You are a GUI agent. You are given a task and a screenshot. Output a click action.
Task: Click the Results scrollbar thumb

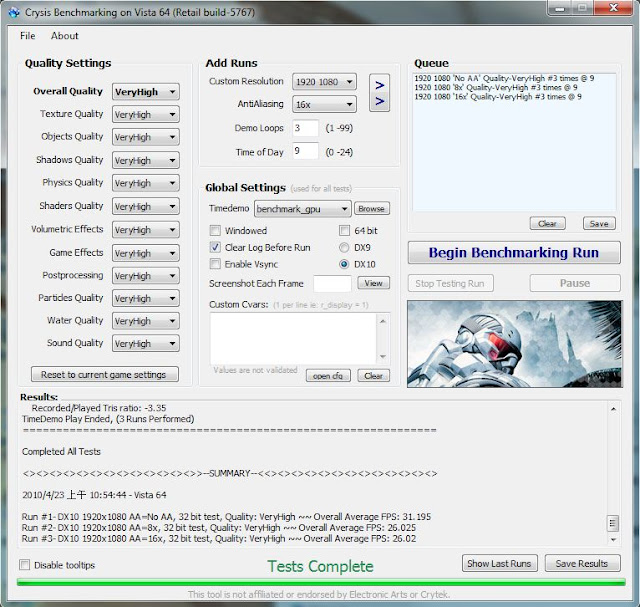613,523
